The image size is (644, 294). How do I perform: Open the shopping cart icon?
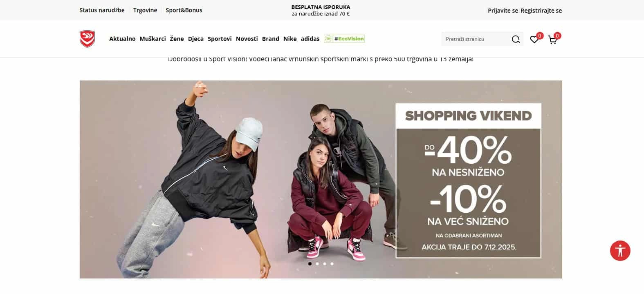click(x=552, y=40)
